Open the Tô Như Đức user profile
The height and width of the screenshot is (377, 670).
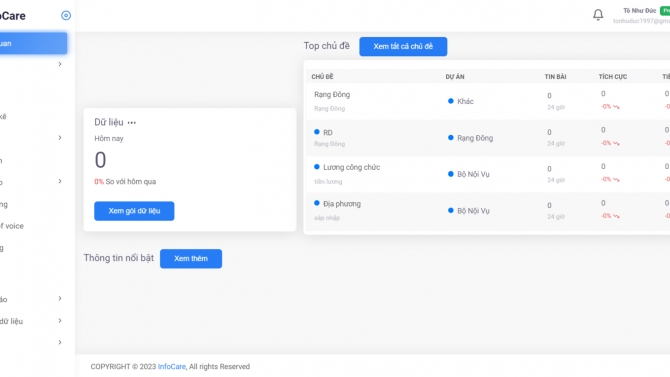click(639, 11)
